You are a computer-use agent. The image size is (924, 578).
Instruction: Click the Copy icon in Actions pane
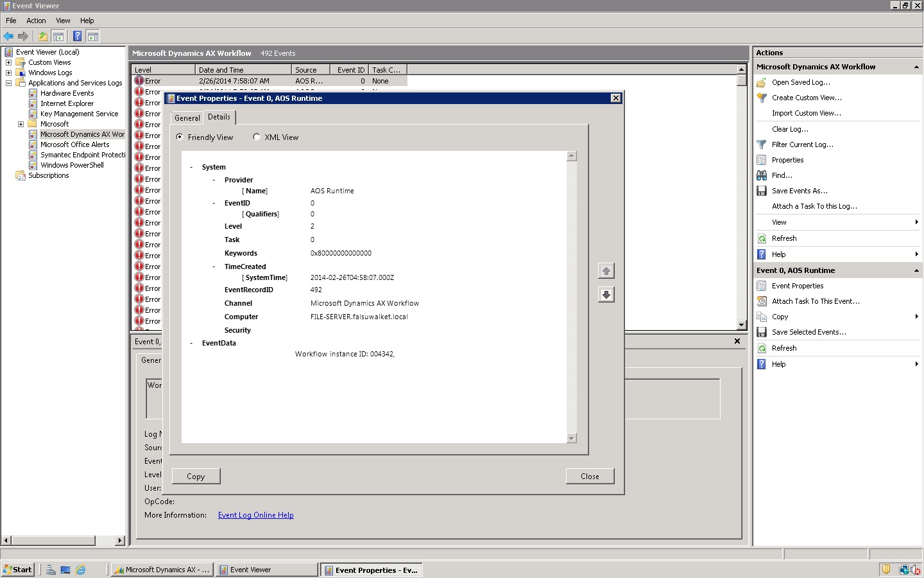762,317
